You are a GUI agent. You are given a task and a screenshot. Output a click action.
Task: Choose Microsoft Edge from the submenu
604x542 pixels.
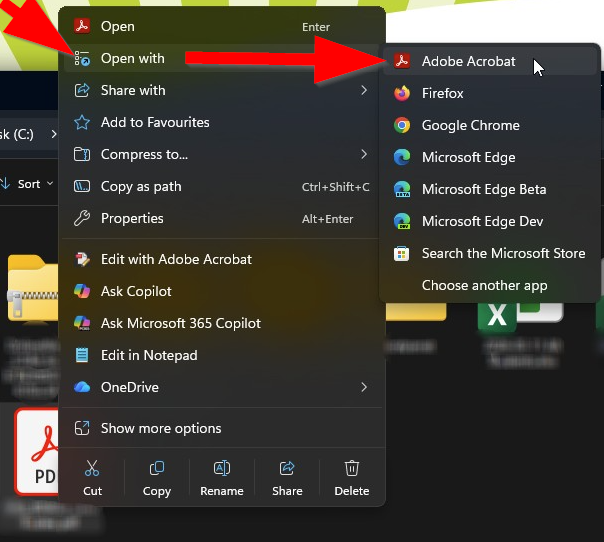[468, 157]
